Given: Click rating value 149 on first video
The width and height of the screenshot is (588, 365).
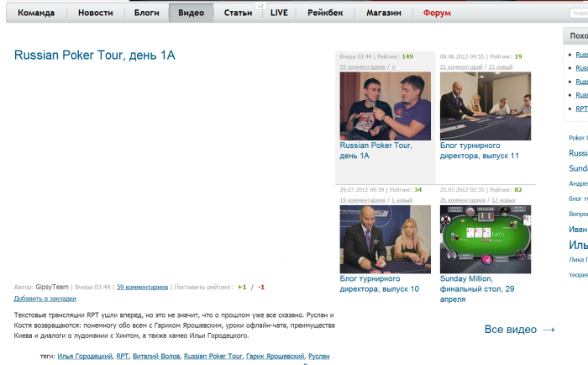Looking at the screenshot, I should click(x=407, y=56).
